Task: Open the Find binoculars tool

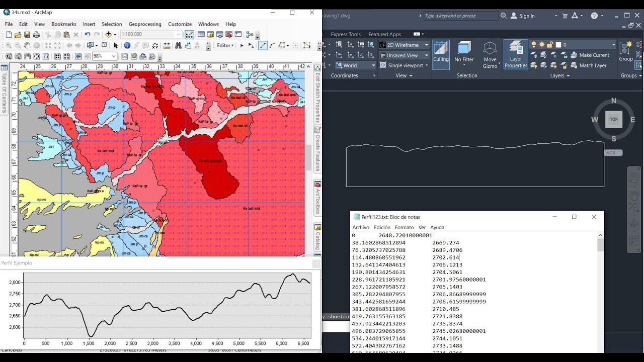Action: 178,45
